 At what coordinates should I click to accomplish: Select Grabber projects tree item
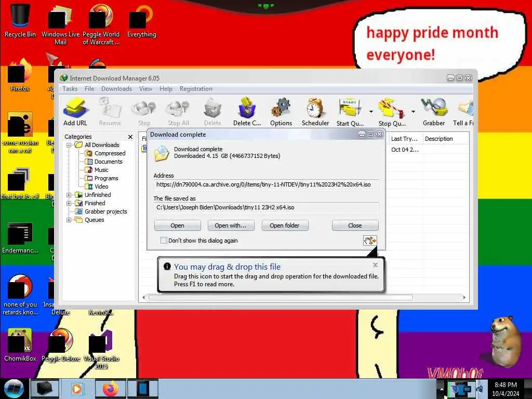click(105, 212)
